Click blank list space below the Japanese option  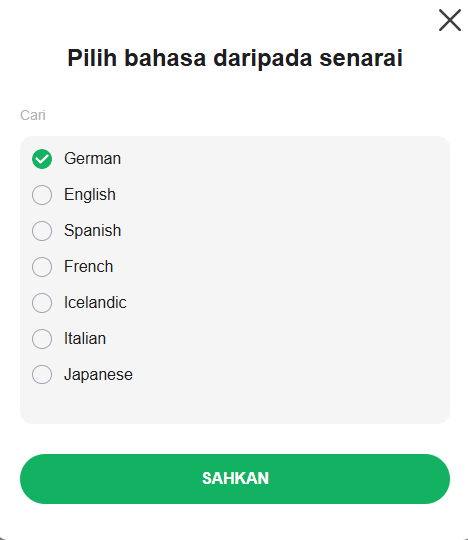coord(235,405)
